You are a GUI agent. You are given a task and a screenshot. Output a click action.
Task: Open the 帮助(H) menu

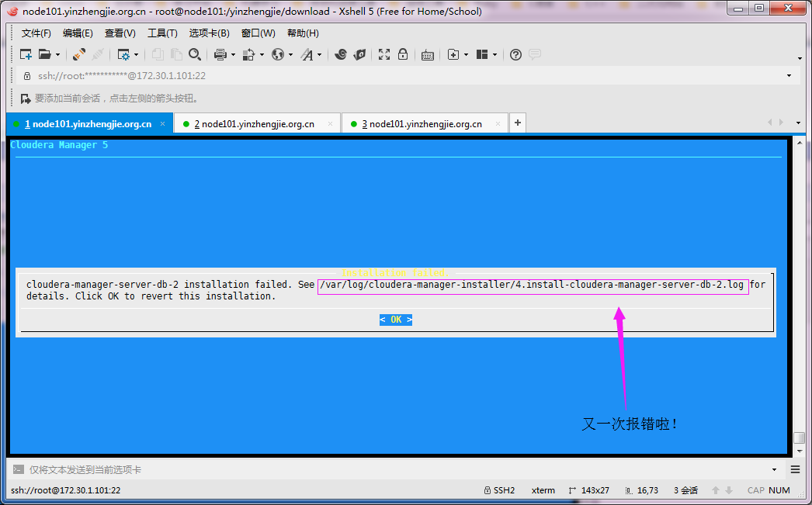[303, 33]
